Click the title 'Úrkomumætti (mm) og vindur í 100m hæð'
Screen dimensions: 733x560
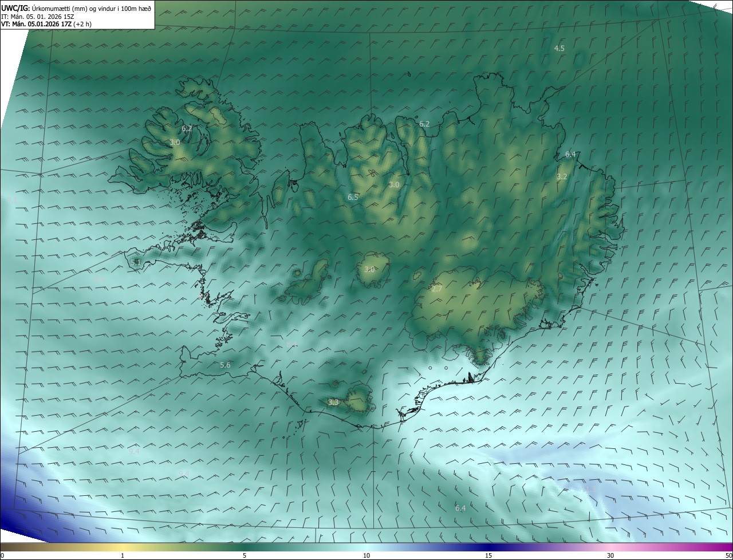[91, 8]
